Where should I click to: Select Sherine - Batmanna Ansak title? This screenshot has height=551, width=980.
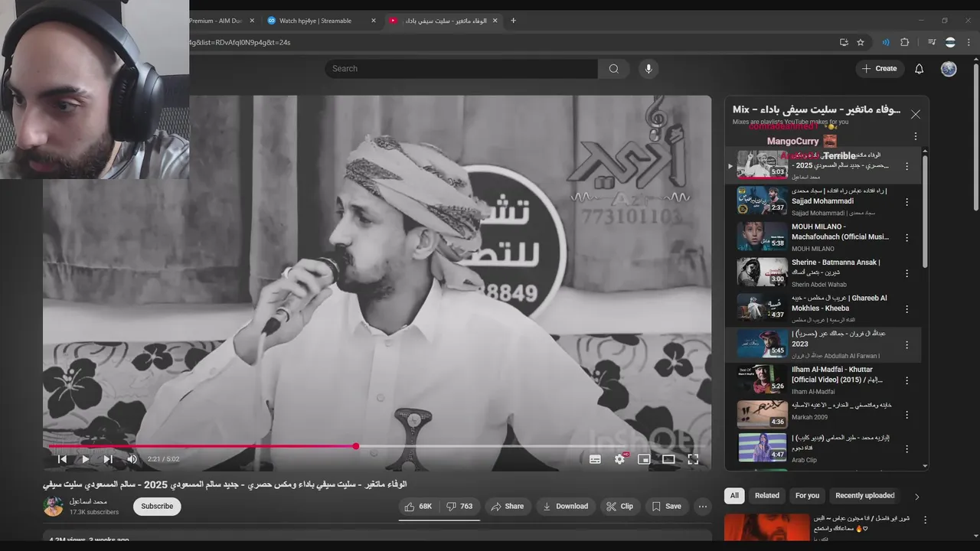click(x=835, y=267)
